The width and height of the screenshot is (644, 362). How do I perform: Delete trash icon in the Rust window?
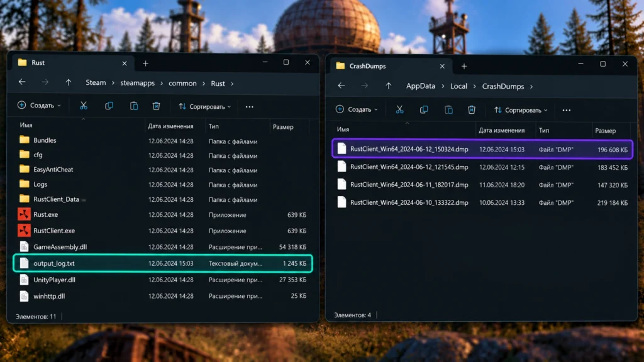tap(156, 106)
